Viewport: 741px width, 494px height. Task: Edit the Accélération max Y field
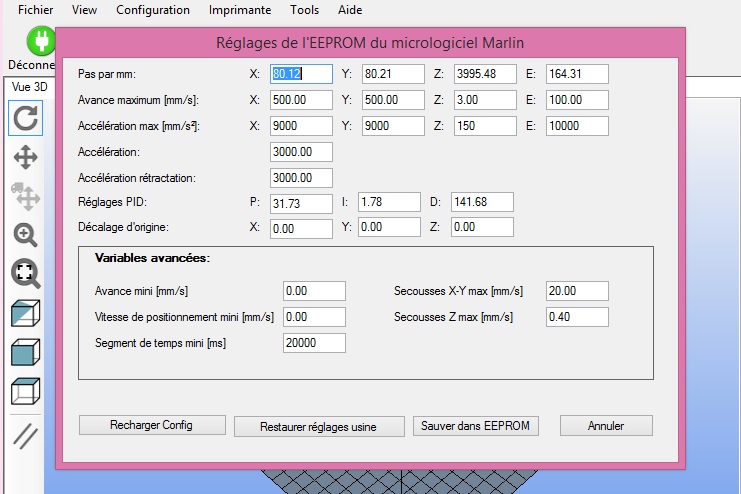393,126
